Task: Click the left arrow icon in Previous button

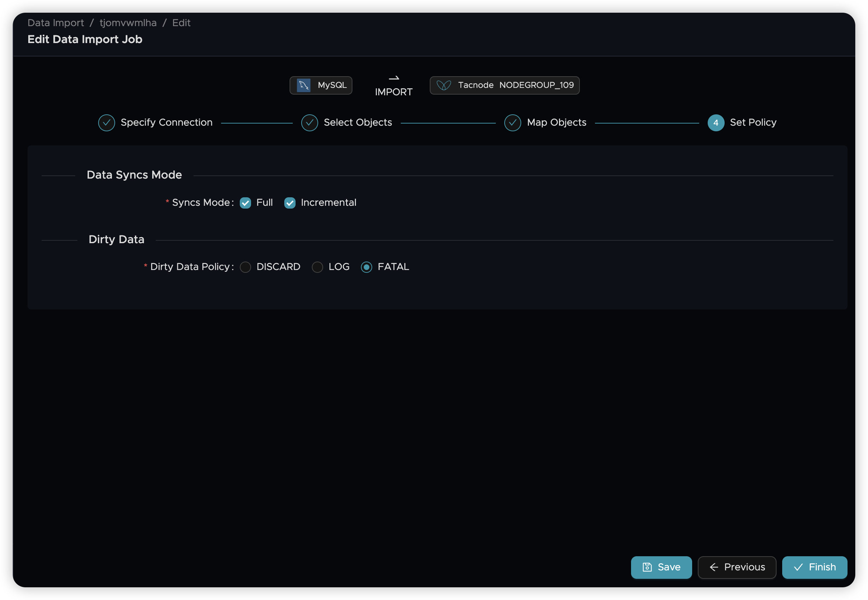Action: [714, 567]
